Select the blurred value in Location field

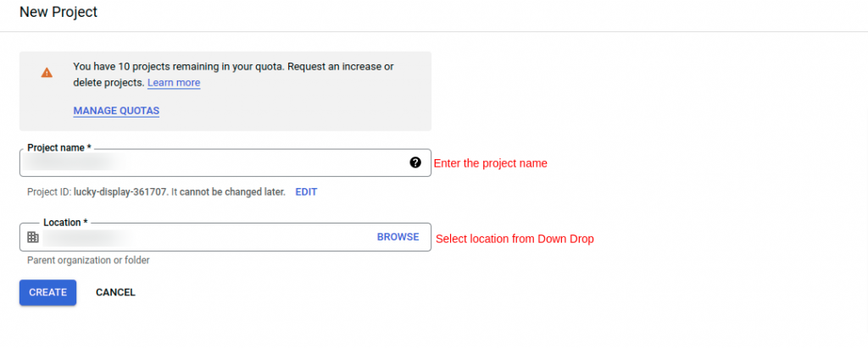(x=87, y=237)
